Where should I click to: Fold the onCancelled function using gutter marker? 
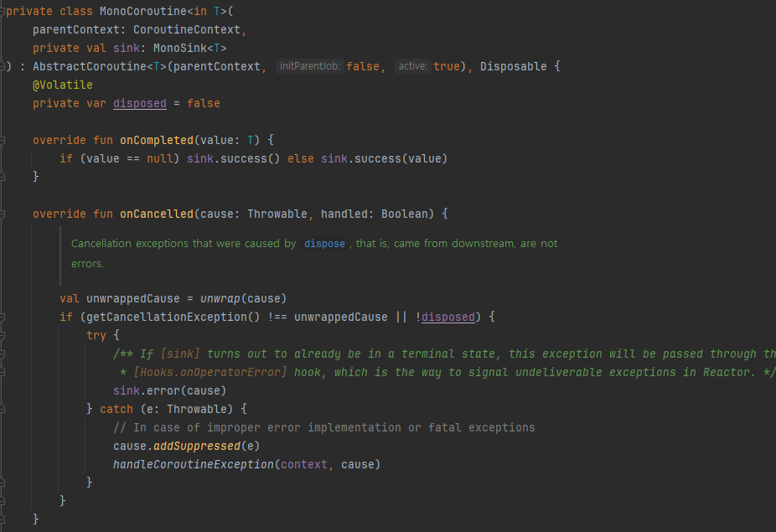click(2, 214)
